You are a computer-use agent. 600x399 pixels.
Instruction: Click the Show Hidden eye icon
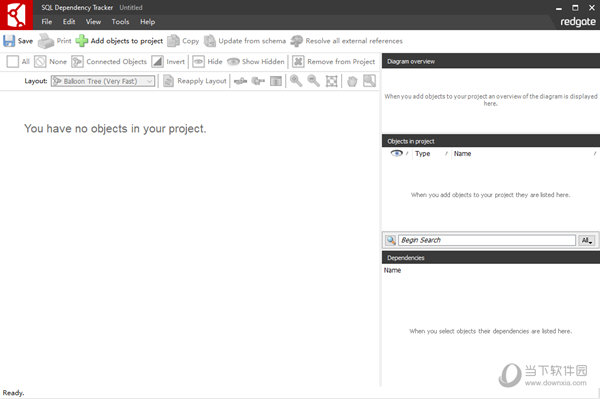click(233, 62)
